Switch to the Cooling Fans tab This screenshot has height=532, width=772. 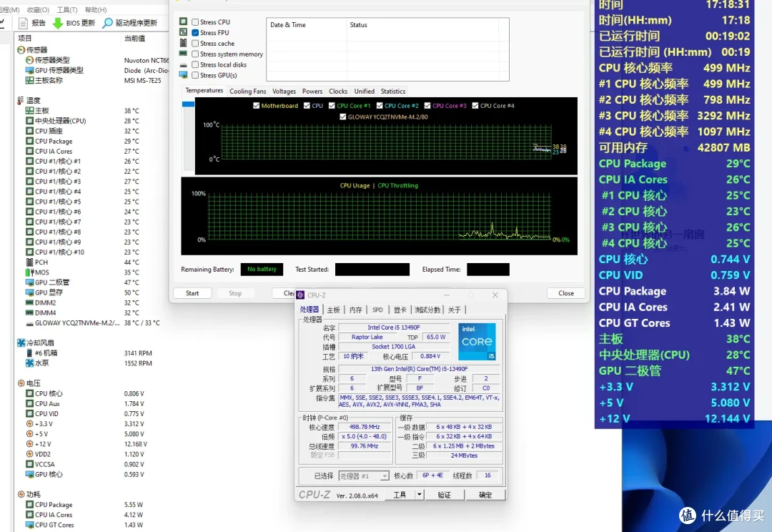click(x=247, y=91)
